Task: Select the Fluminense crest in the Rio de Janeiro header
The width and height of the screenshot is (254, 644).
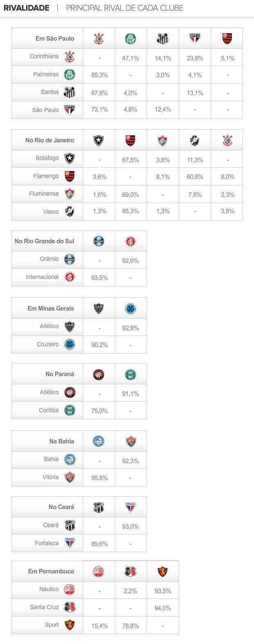Action: [x=163, y=141]
